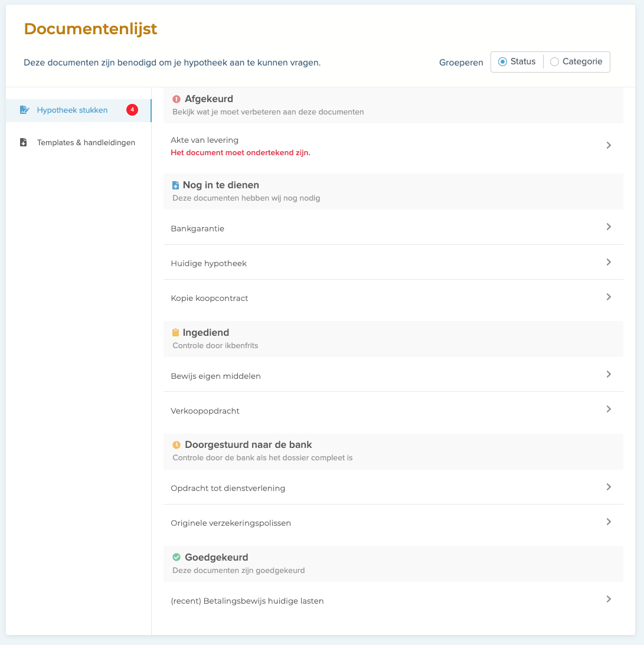Open the Templates & handleidingen tab
This screenshot has width=644, height=645.
[x=86, y=142]
